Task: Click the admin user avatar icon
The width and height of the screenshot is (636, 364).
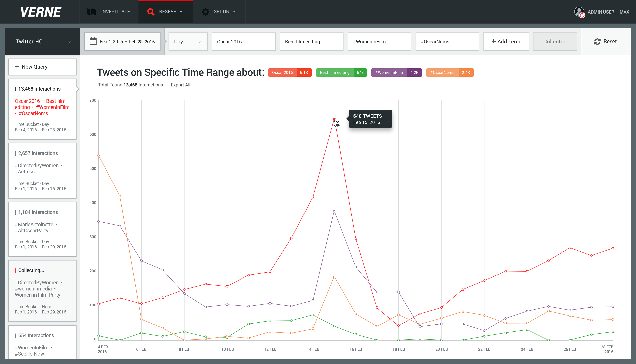Action: 579,12
